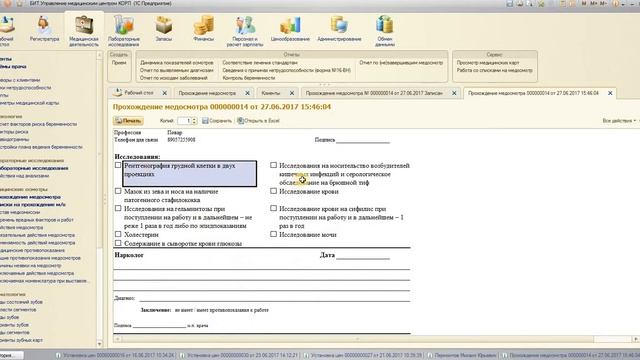
Task: Click the sidebar scroll up arrow
Action: click(x=99, y=55)
